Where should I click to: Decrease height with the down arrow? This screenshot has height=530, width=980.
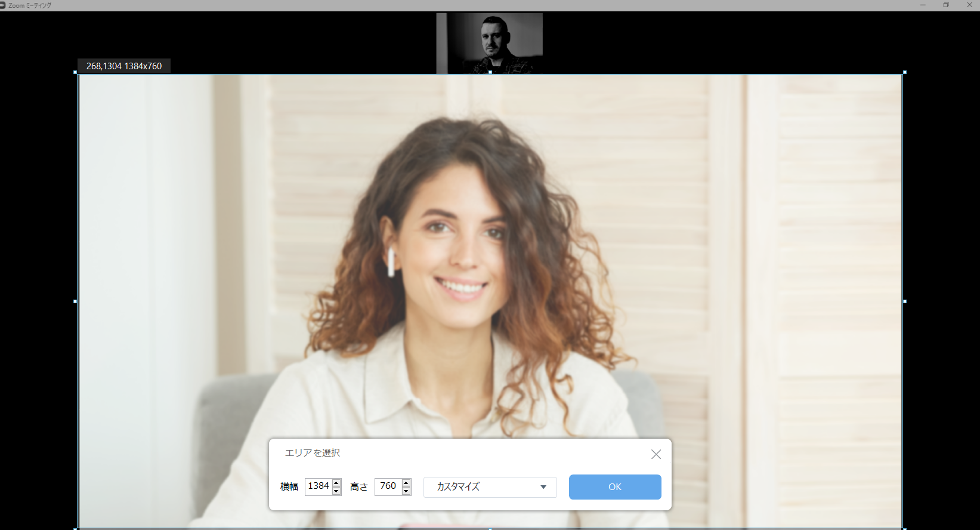point(406,491)
